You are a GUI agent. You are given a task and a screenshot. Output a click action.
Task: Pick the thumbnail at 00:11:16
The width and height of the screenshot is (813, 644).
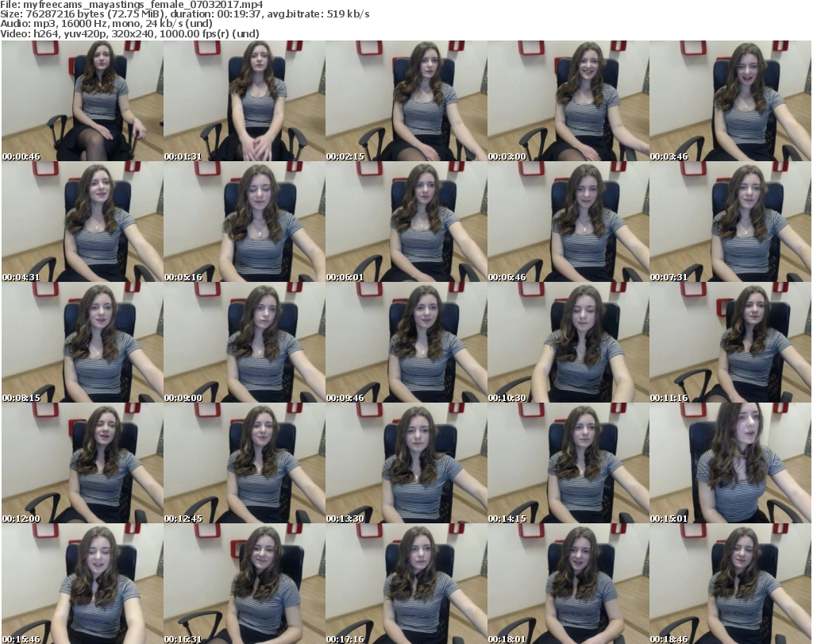(x=730, y=342)
